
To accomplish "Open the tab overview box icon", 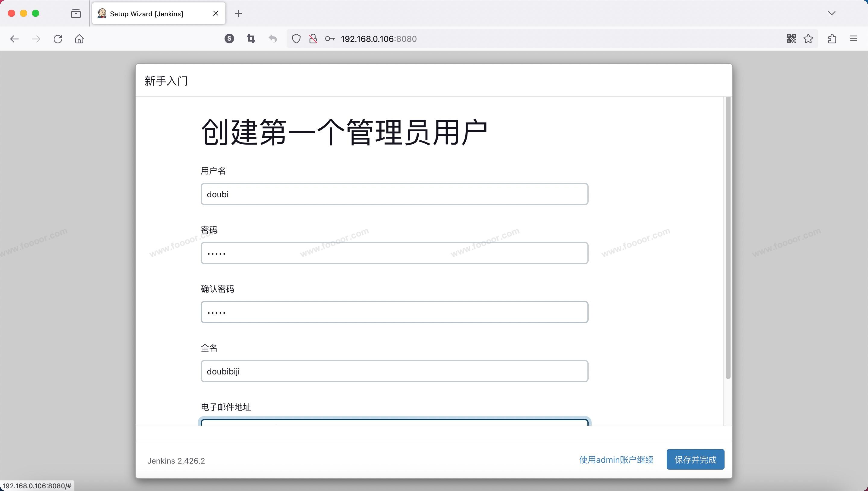I will 76,14.
